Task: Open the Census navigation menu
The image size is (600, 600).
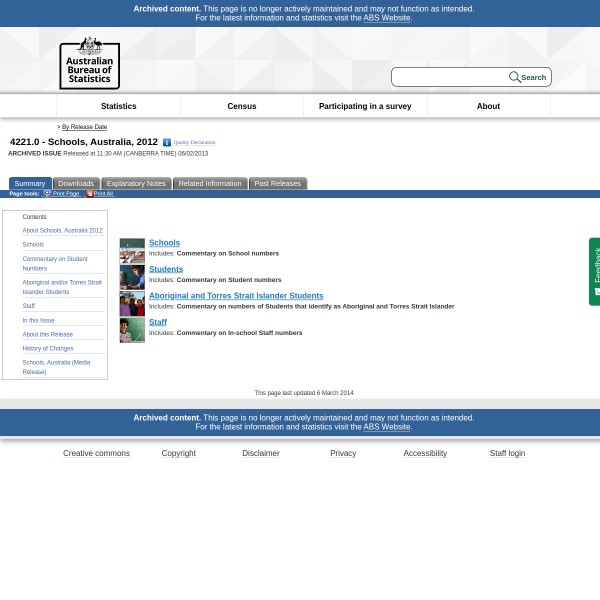Action: (x=242, y=106)
